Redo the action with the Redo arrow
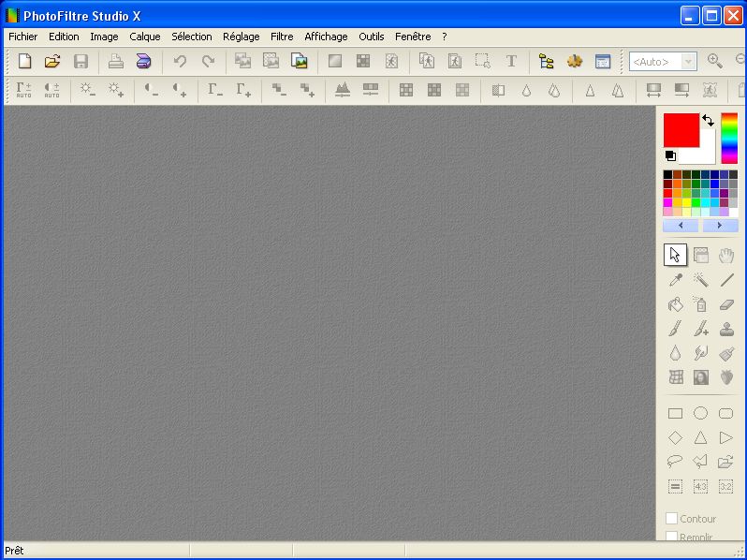 (x=208, y=61)
